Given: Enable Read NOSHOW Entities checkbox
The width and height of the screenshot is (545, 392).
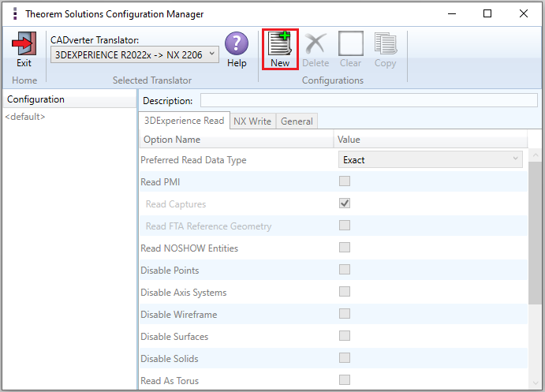Looking at the screenshot, I should (x=345, y=248).
